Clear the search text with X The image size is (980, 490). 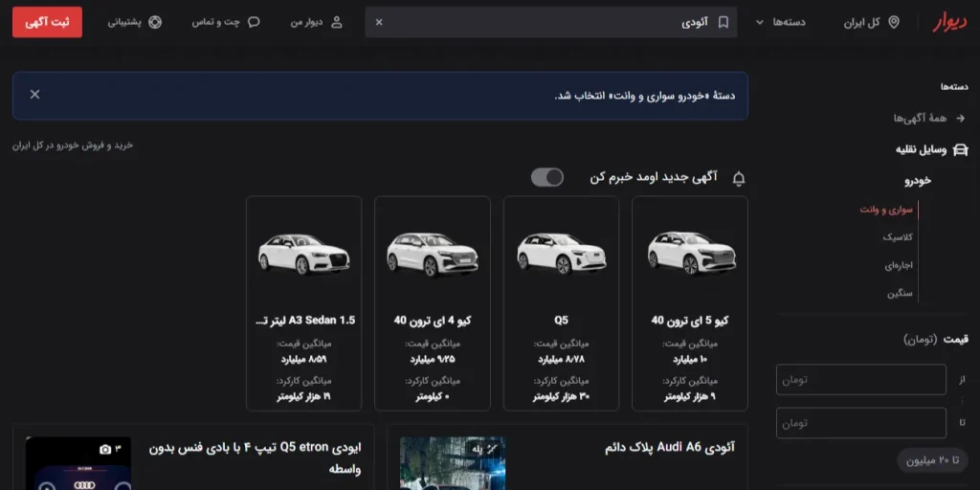[379, 22]
